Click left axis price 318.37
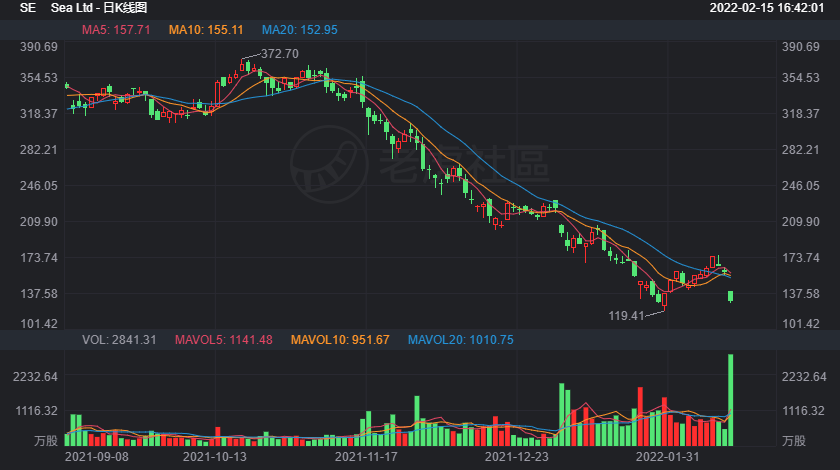This screenshot has height=470, width=840. (39, 114)
